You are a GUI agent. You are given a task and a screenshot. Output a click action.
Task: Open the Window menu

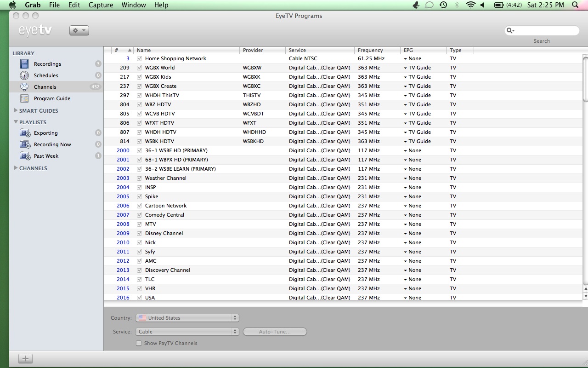(x=134, y=5)
